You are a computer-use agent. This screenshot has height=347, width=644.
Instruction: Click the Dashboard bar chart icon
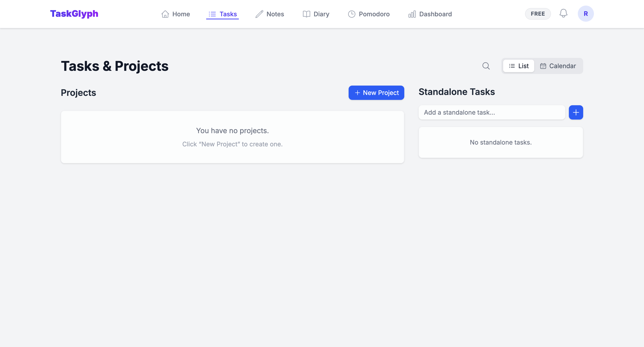tap(412, 14)
